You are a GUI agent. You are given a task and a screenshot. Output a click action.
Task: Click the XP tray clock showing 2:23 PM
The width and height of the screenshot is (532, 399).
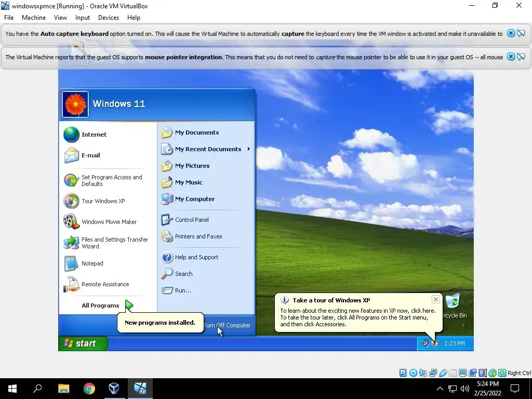(454, 343)
